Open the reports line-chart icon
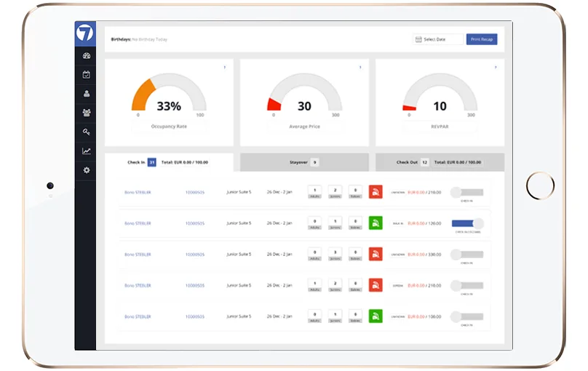Viewport: 588px width, 371px height. coord(87,151)
